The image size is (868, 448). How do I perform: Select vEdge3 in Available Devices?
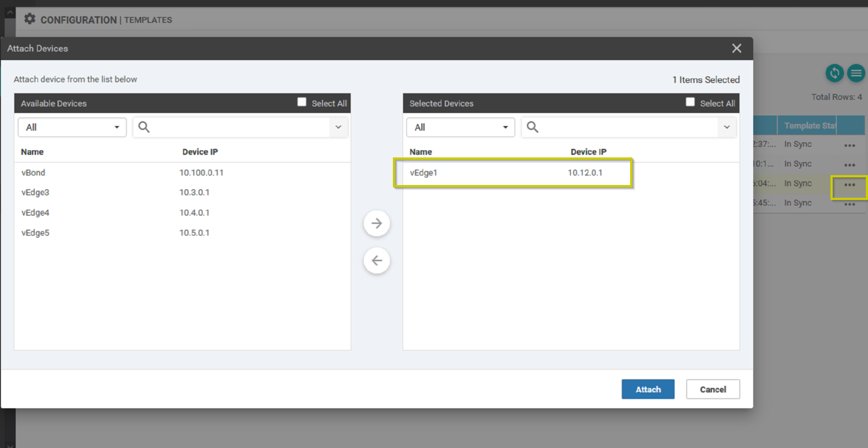point(182,192)
